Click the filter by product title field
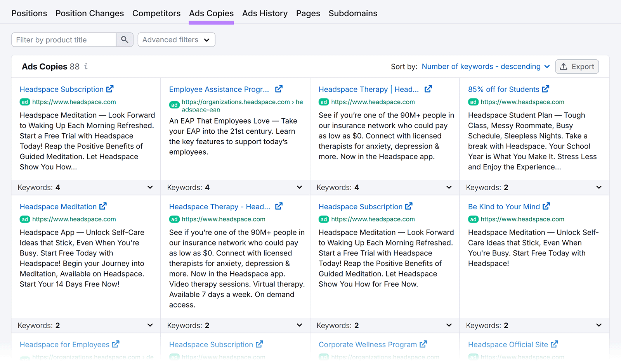The width and height of the screenshot is (621, 364). 63,39
